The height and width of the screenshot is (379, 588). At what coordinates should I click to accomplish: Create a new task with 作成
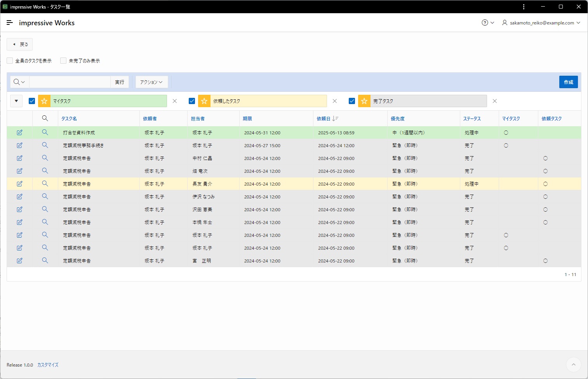569,82
